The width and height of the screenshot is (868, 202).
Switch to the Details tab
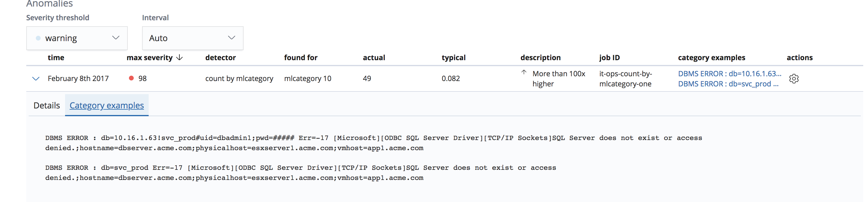(x=47, y=105)
